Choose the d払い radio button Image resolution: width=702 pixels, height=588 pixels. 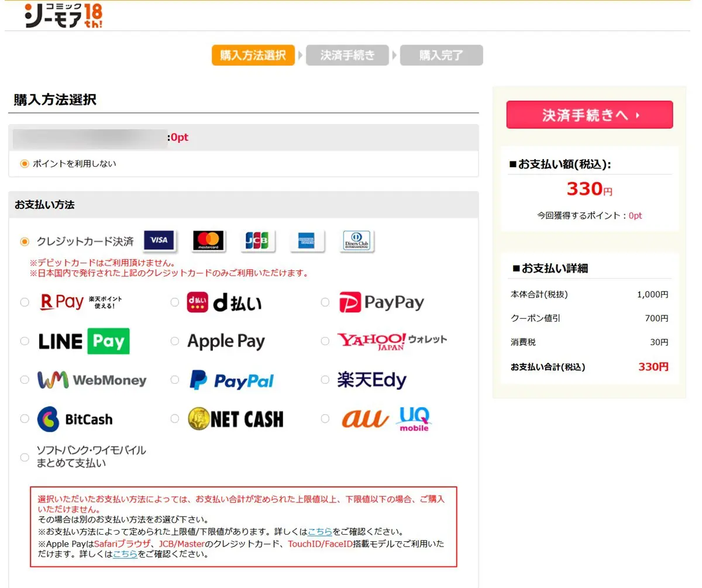174,302
